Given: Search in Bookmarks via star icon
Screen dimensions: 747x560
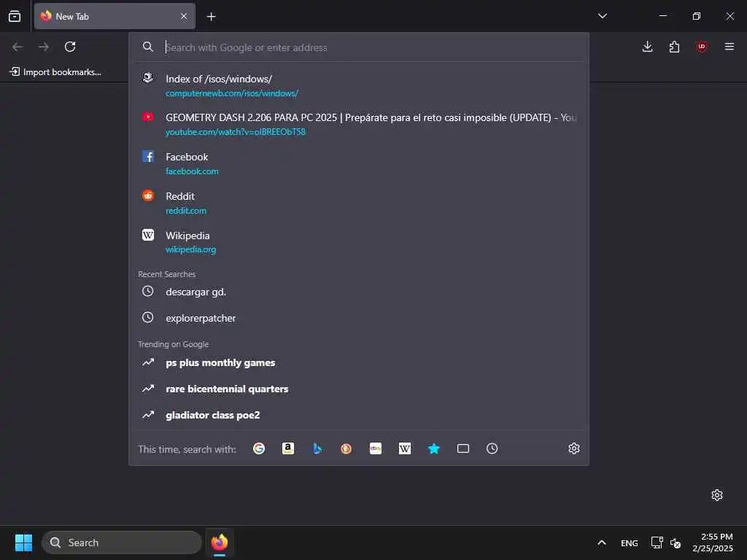Looking at the screenshot, I should pos(433,448).
